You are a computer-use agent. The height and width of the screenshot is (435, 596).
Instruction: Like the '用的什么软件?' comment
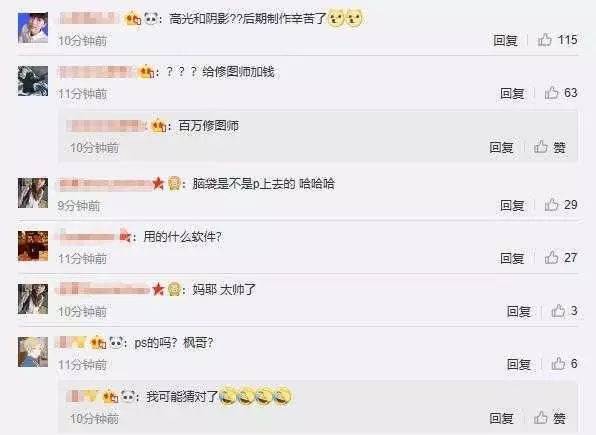[x=561, y=258]
